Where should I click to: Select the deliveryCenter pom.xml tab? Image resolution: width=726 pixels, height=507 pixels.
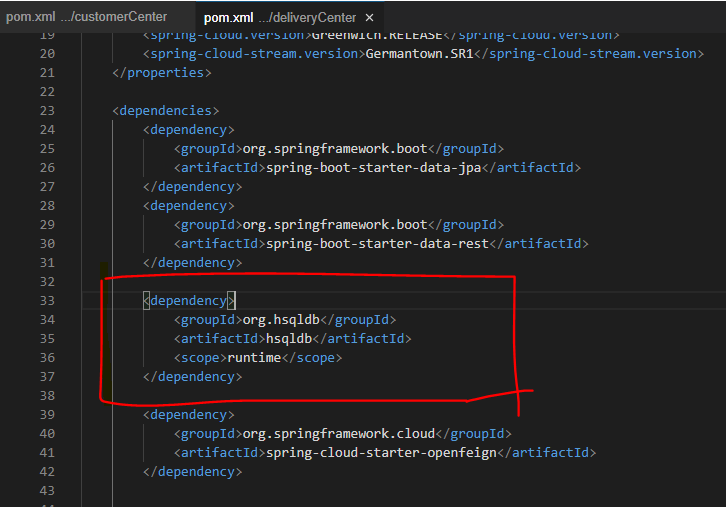click(280, 18)
